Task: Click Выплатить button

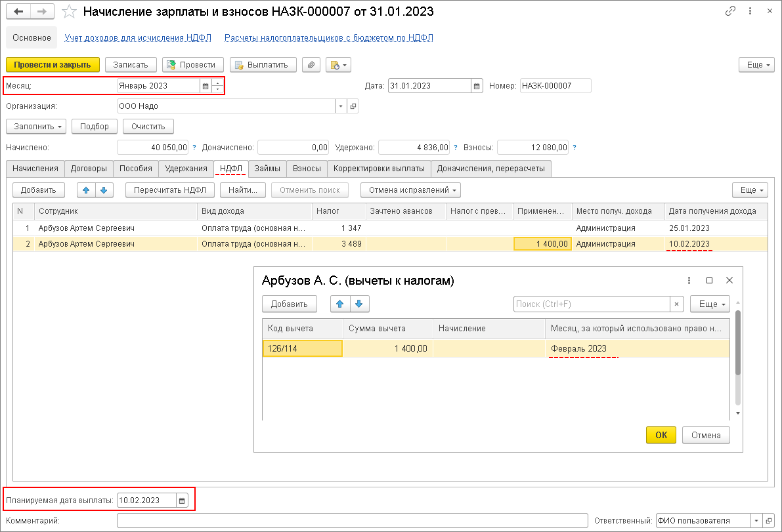Action: click(263, 65)
